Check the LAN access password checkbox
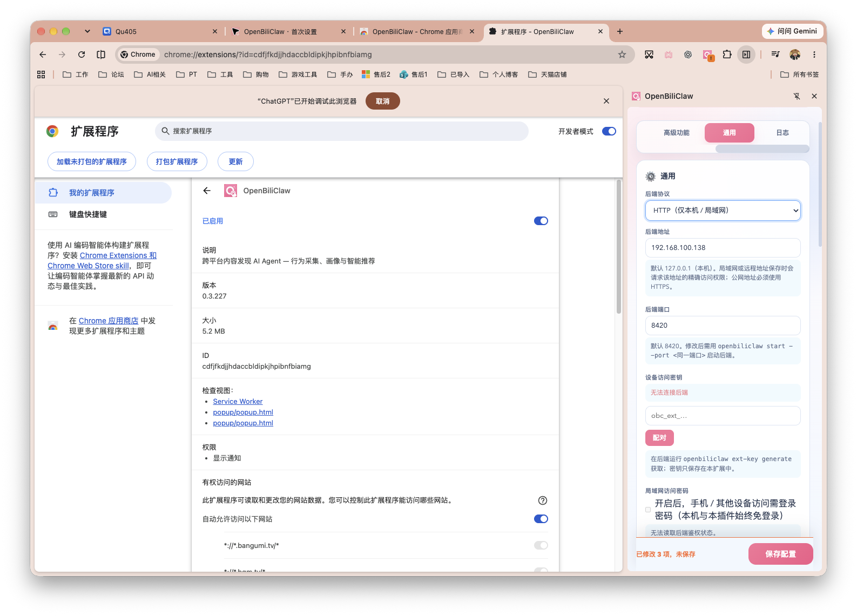Viewport: 857px width, 616px height. pos(648,510)
